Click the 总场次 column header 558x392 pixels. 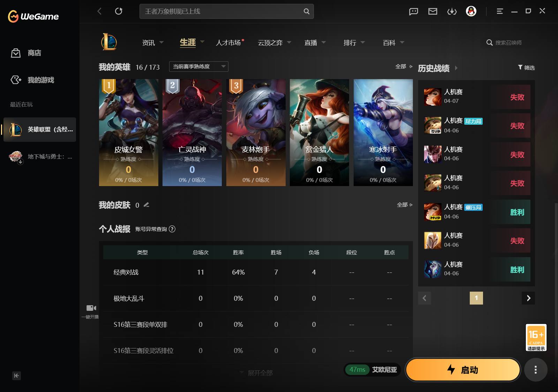[201, 252]
